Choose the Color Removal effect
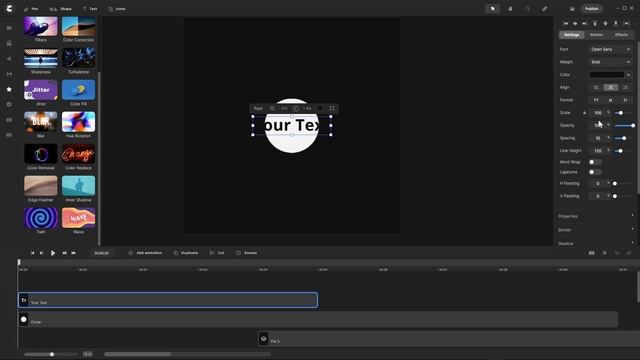The width and height of the screenshot is (640, 360). point(41,154)
